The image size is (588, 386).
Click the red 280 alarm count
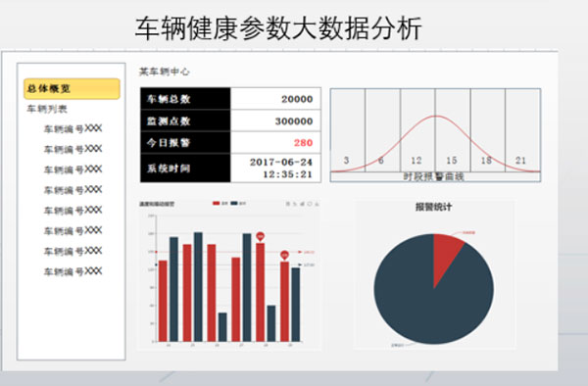pyautogui.click(x=303, y=143)
